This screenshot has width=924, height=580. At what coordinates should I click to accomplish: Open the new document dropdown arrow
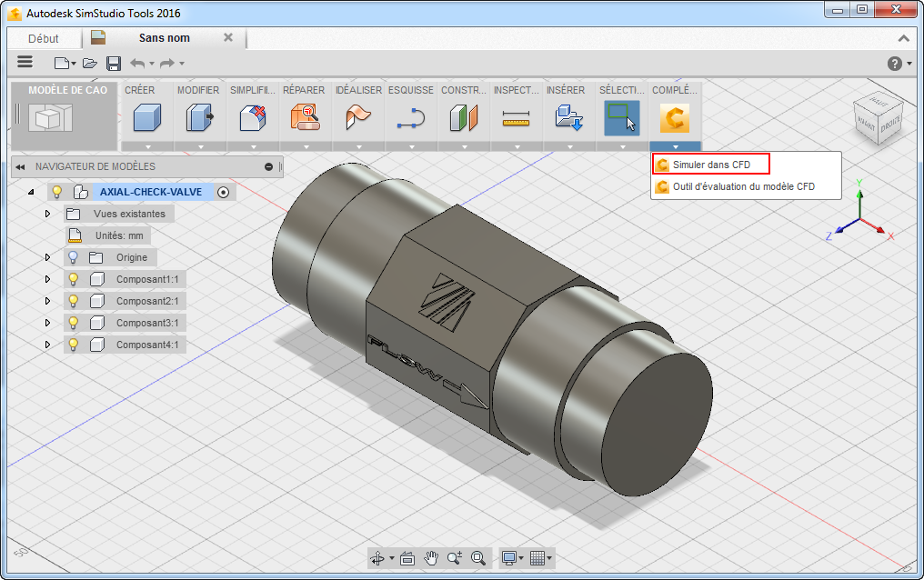[74, 64]
